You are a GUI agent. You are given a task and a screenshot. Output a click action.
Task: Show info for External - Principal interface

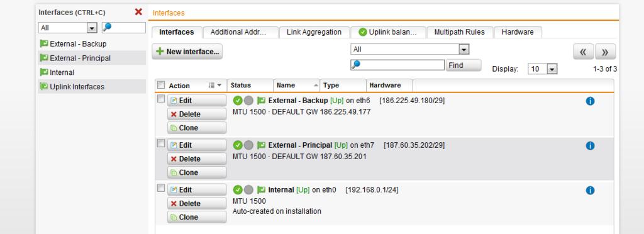point(590,146)
